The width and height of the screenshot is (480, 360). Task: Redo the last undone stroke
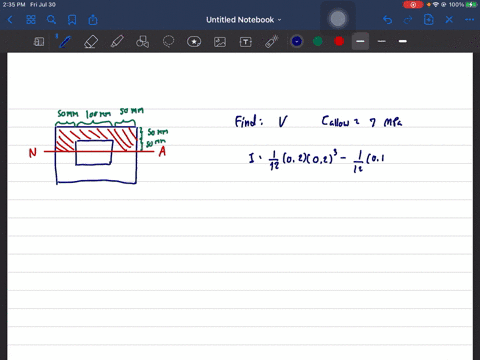(408, 20)
